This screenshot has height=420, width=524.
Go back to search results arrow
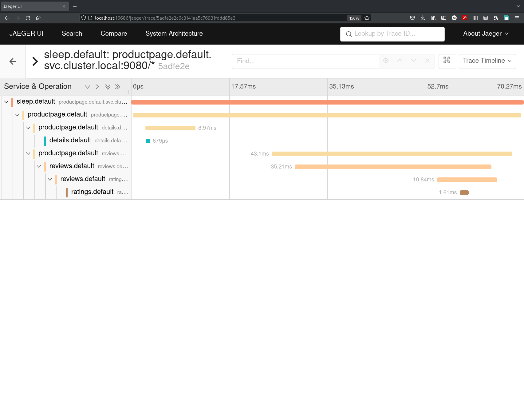(x=13, y=61)
